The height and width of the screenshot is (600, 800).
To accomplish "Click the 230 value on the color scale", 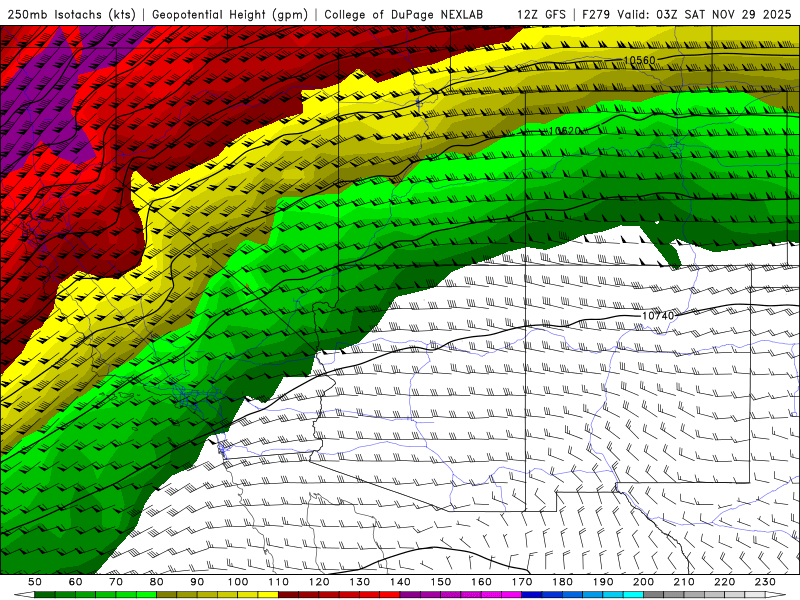I will [x=765, y=582].
